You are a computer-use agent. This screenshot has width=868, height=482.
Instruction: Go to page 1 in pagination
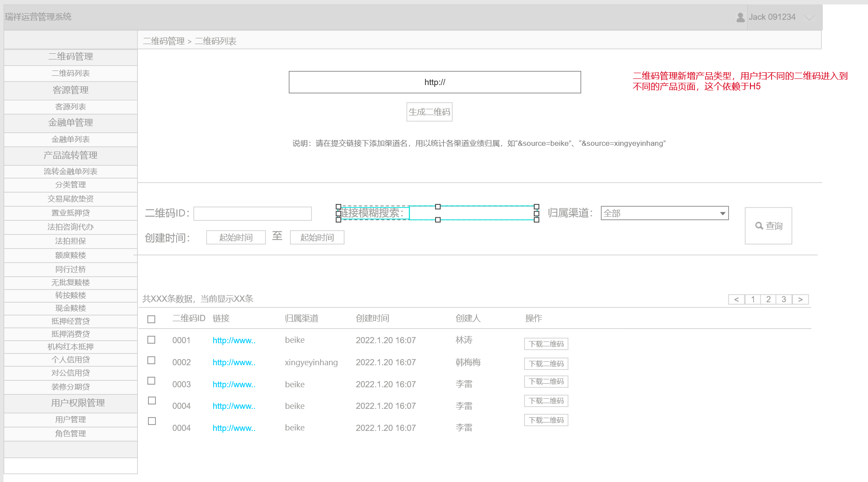pyautogui.click(x=753, y=300)
